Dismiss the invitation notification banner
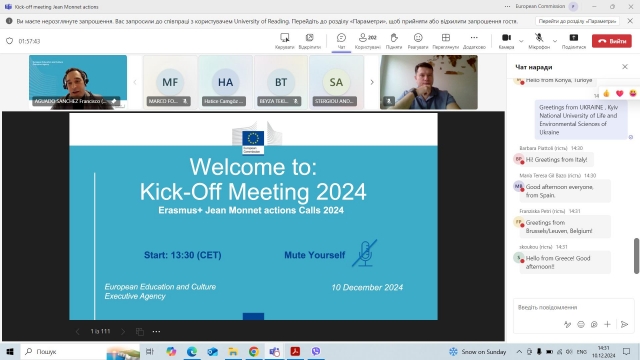Screen dimensions: 640x360 [x=630, y=21]
